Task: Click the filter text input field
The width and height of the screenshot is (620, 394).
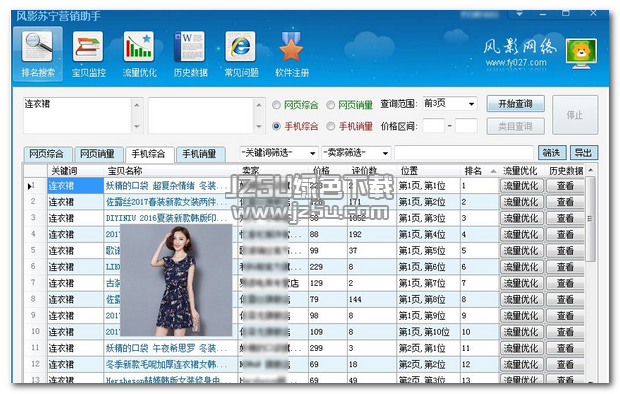Action: pyautogui.click(x=464, y=153)
